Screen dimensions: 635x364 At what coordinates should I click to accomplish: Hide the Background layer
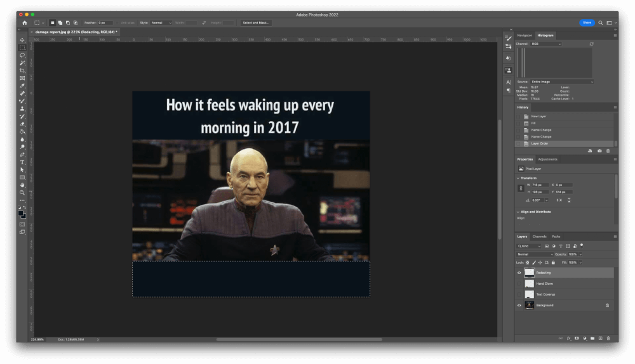519,305
